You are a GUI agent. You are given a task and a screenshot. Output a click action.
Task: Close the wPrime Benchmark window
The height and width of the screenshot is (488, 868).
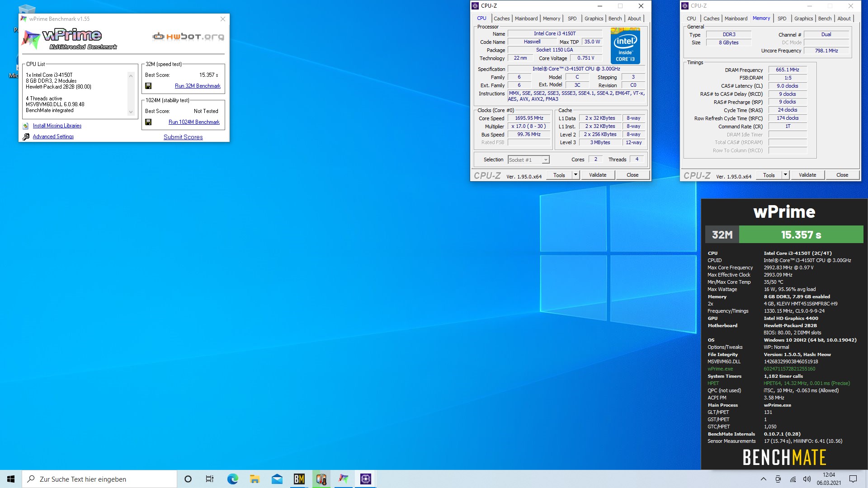[222, 19]
